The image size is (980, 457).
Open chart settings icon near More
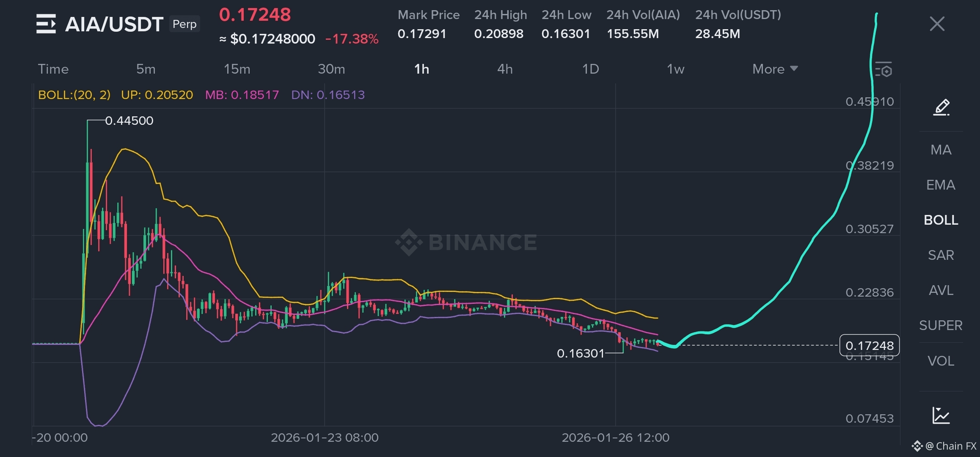[884, 70]
